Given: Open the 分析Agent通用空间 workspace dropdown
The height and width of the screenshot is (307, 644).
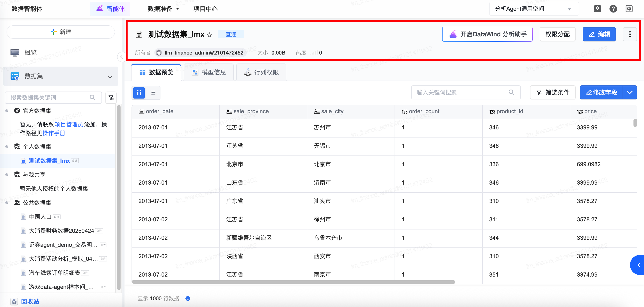Looking at the screenshot, I should tap(534, 9).
